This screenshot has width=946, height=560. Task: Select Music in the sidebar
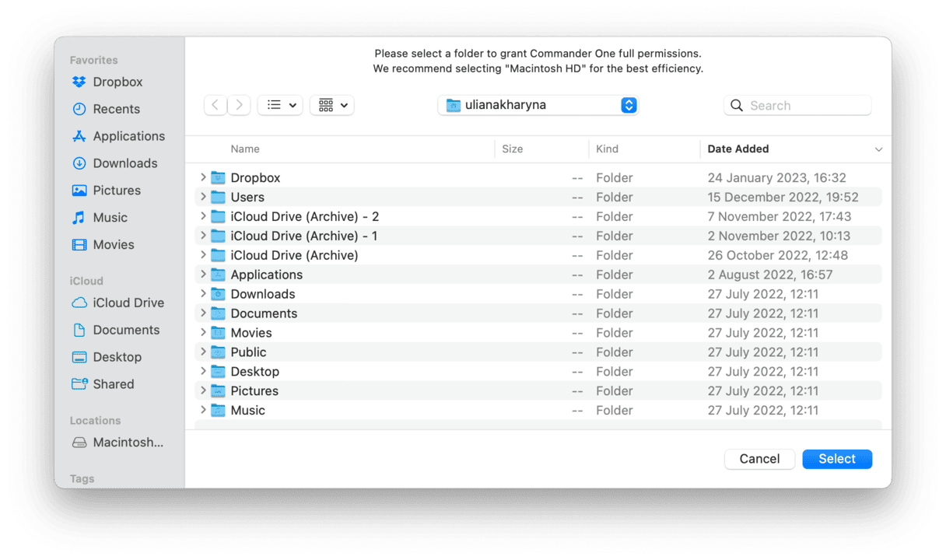[x=100, y=218]
